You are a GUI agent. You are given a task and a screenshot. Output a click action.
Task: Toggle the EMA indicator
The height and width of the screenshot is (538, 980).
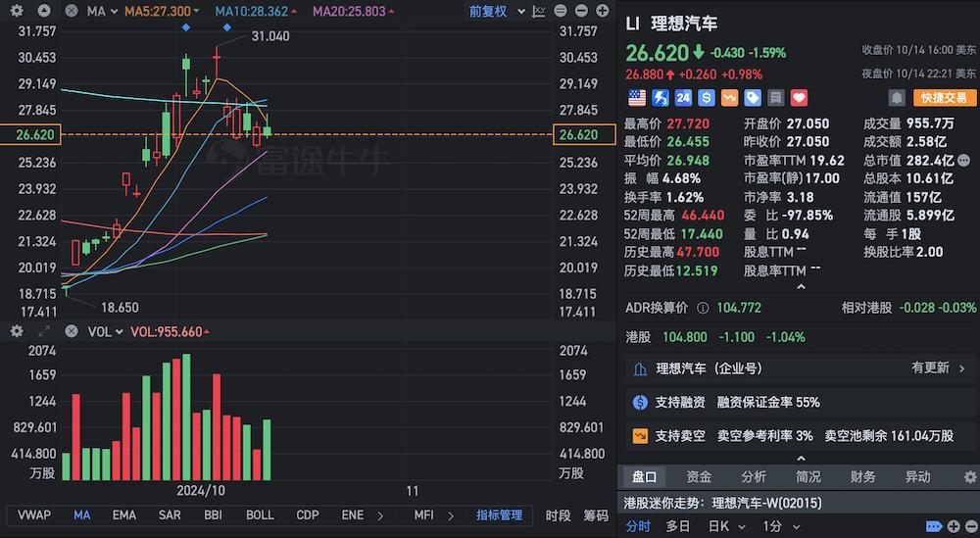tap(123, 514)
